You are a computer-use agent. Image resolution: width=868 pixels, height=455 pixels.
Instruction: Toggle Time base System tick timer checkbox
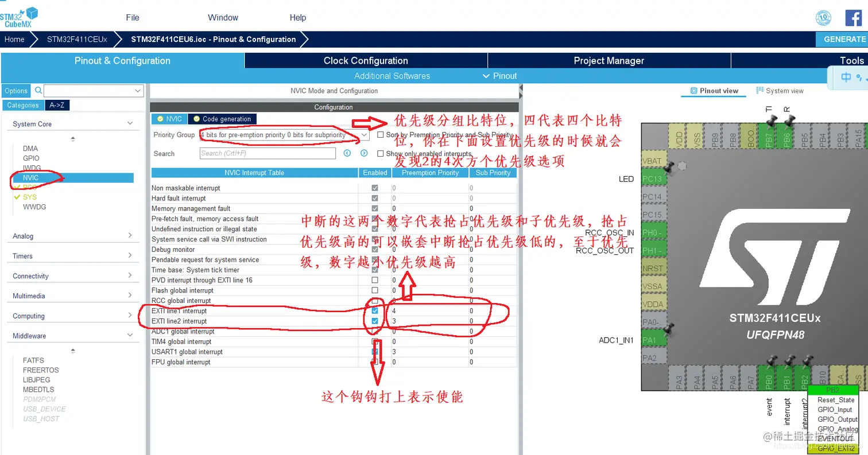coord(375,270)
